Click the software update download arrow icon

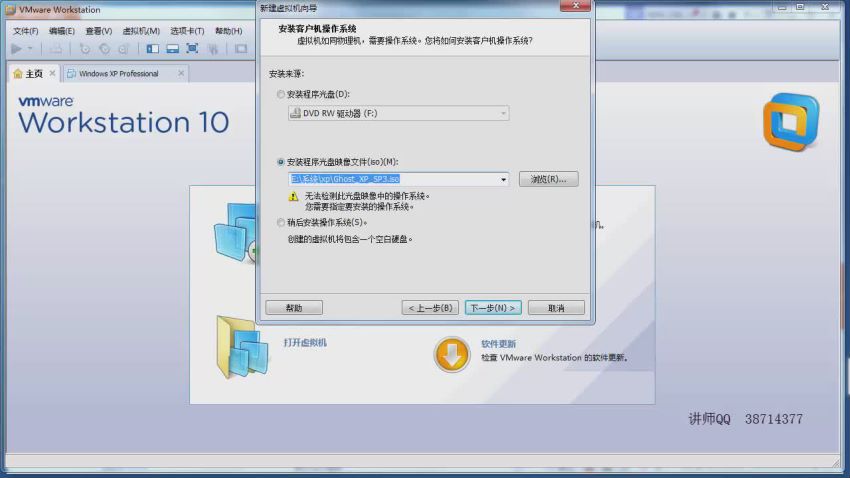click(x=452, y=354)
